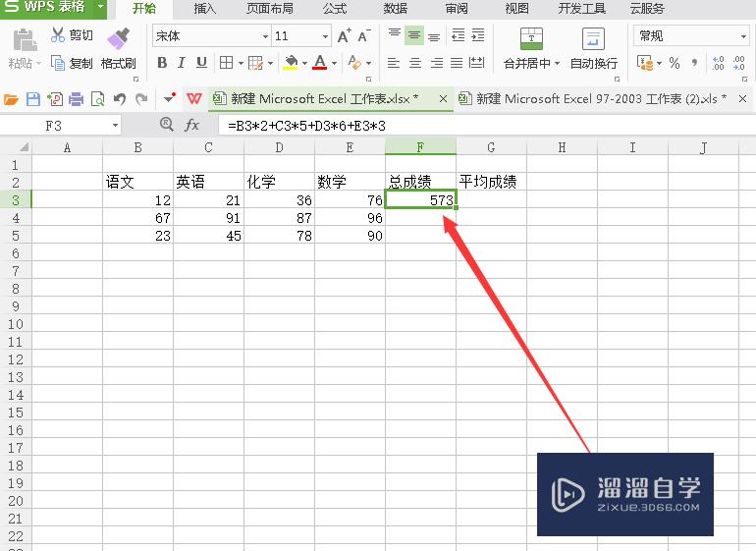Expand the Merge and Center dropdown arrow
This screenshot has height=551, width=756.
click(x=557, y=63)
